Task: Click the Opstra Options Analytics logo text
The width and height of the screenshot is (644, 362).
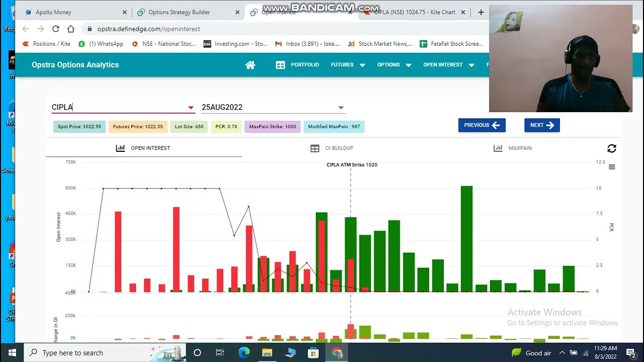Action: [x=75, y=65]
